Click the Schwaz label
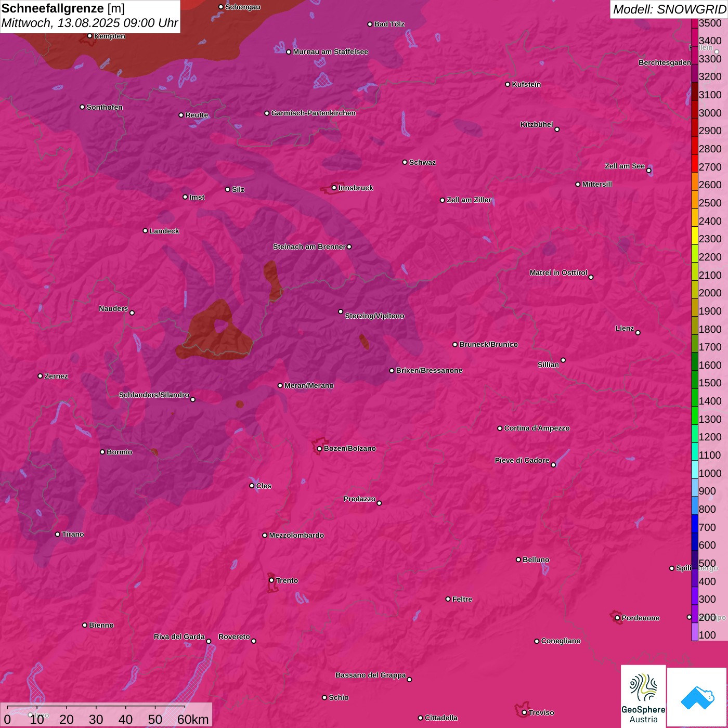This screenshot has height=728, width=728. pyautogui.click(x=422, y=162)
